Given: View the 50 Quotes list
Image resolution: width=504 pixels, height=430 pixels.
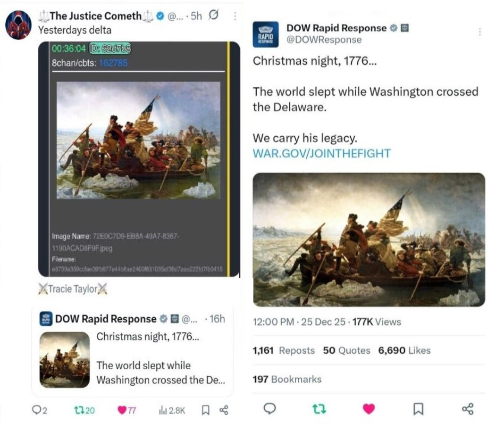Looking at the screenshot, I should [346, 350].
